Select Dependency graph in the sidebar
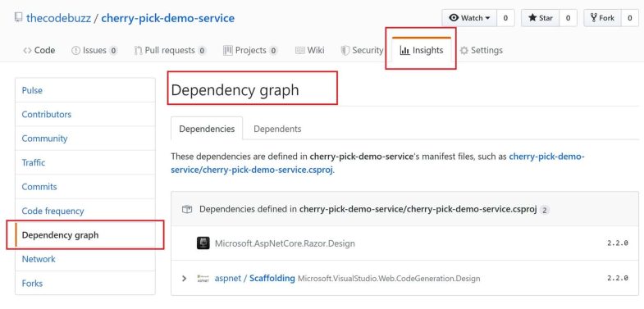 [85, 235]
